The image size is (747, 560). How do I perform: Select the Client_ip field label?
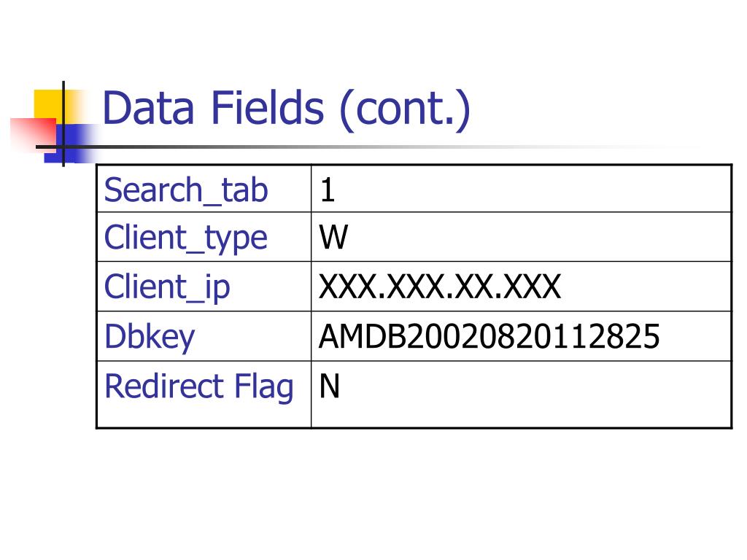tap(167, 287)
